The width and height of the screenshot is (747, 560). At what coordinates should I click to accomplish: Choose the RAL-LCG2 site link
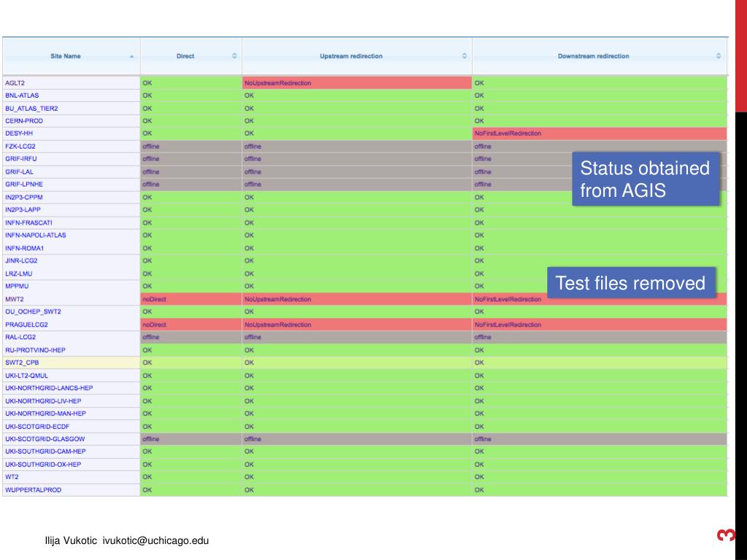(x=20, y=337)
